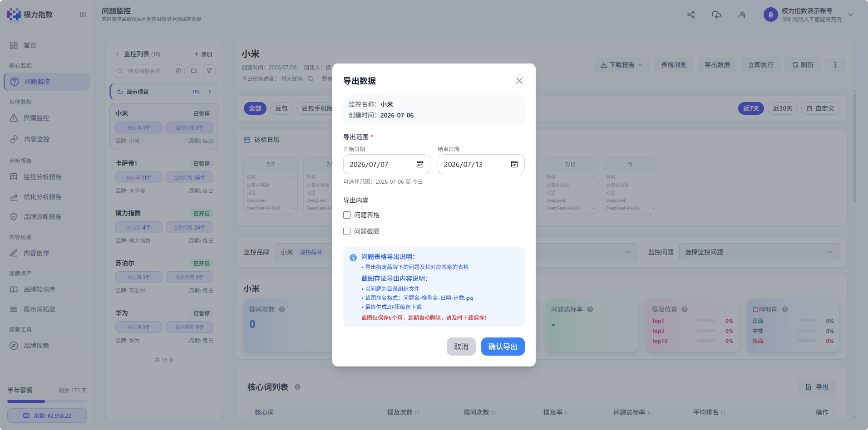Open 监控分析报告 in the sidebar
This screenshot has height=430, width=868.
coord(47,177)
